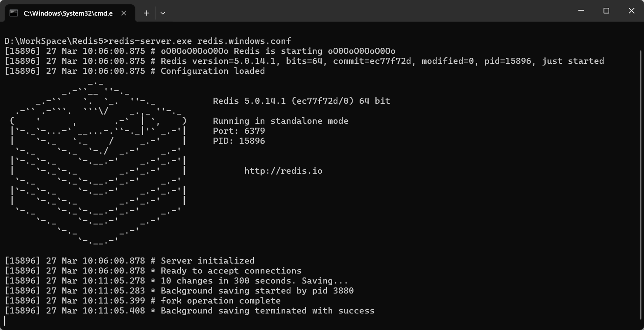The height and width of the screenshot is (330, 644).
Task: Click the 'Configuration loaded' log line
Action: coord(135,71)
